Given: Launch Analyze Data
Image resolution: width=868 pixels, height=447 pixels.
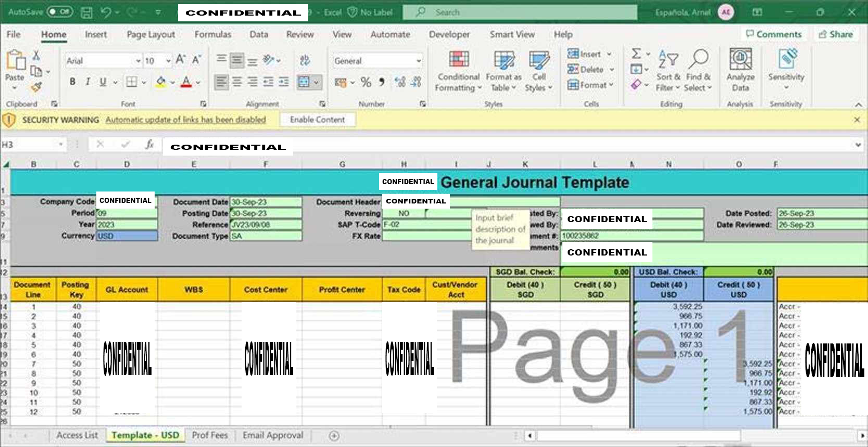Looking at the screenshot, I should point(740,70).
